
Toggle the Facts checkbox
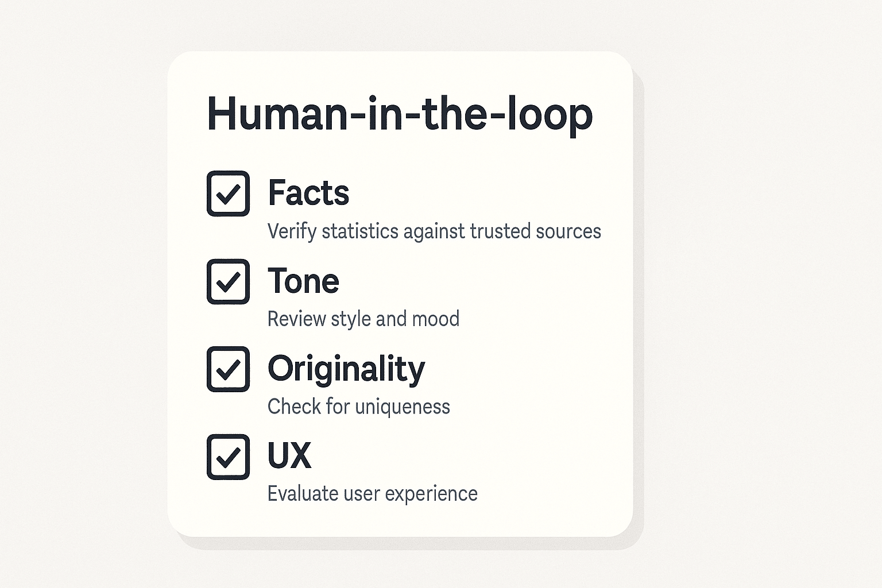pyautogui.click(x=228, y=194)
